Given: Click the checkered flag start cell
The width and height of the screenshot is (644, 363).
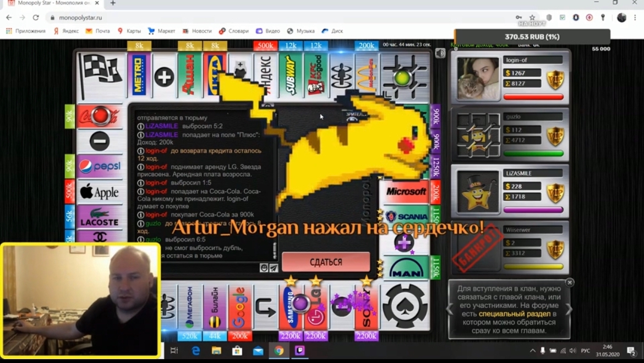Looking at the screenshot, I should click(101, 75).
